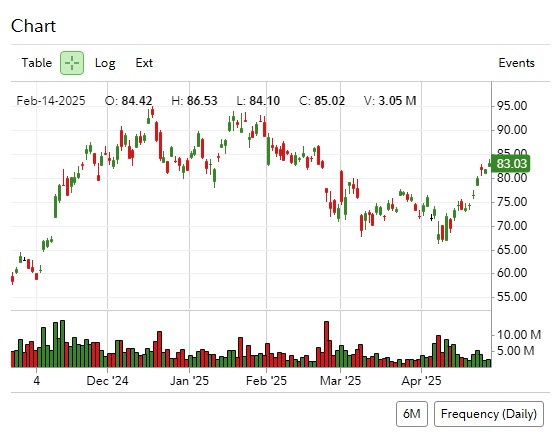
Task: Click the high value 86.53
Action: click(202, 101)
